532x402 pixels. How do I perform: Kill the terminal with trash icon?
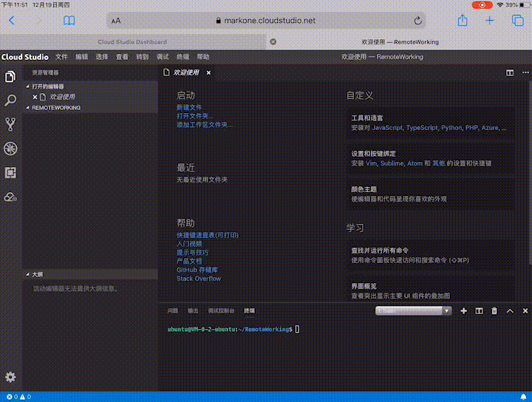[494, 311]
